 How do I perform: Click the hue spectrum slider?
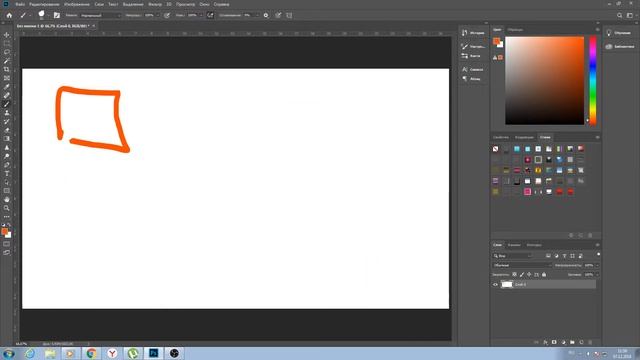click(593, 80)
